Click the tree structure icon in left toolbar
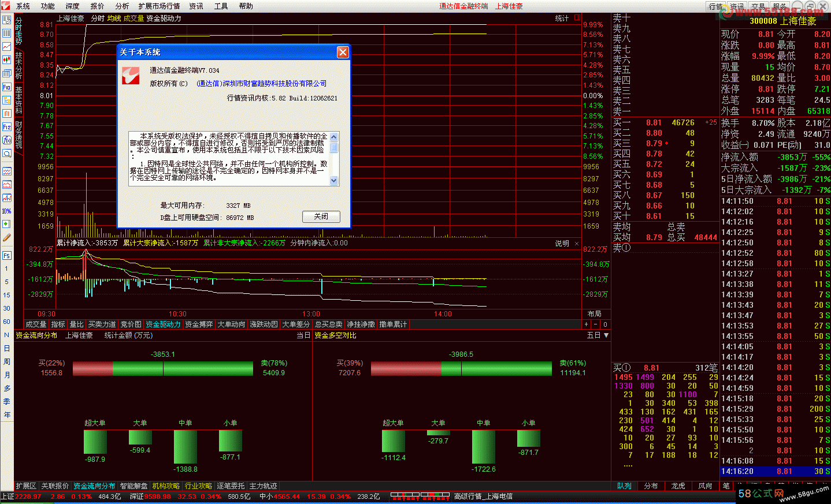 7,100
